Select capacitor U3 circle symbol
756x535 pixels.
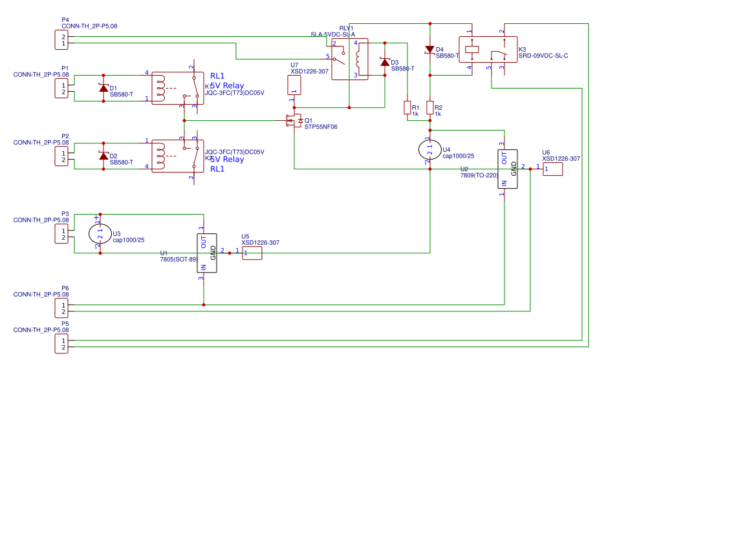pos(100,233)
